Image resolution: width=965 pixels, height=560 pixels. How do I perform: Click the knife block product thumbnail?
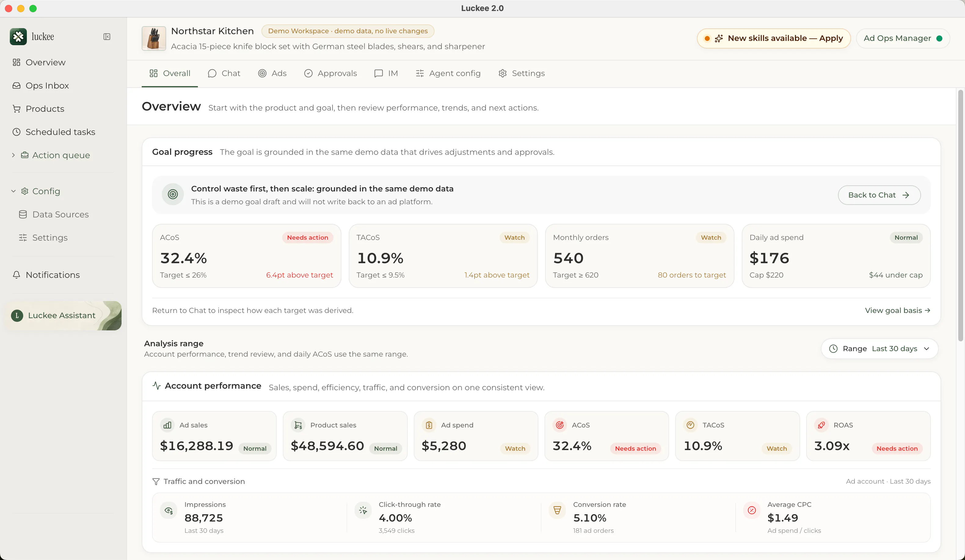[154, 38]
